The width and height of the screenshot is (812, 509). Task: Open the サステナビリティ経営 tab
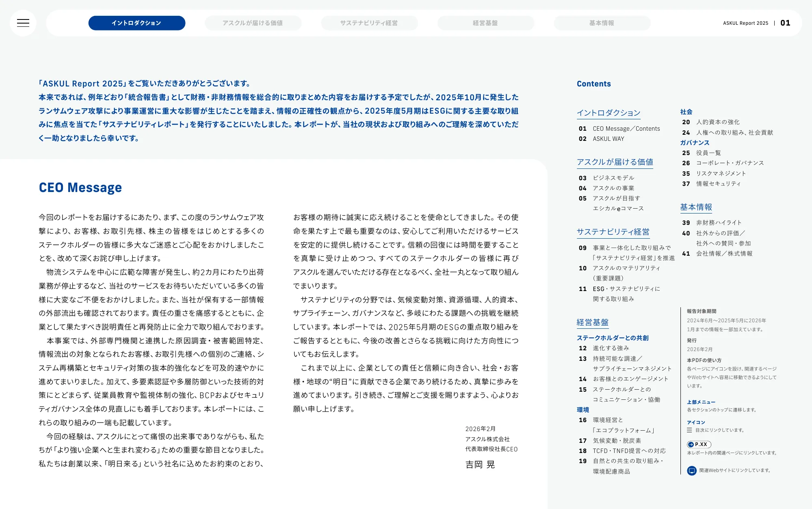click(369, 23)
